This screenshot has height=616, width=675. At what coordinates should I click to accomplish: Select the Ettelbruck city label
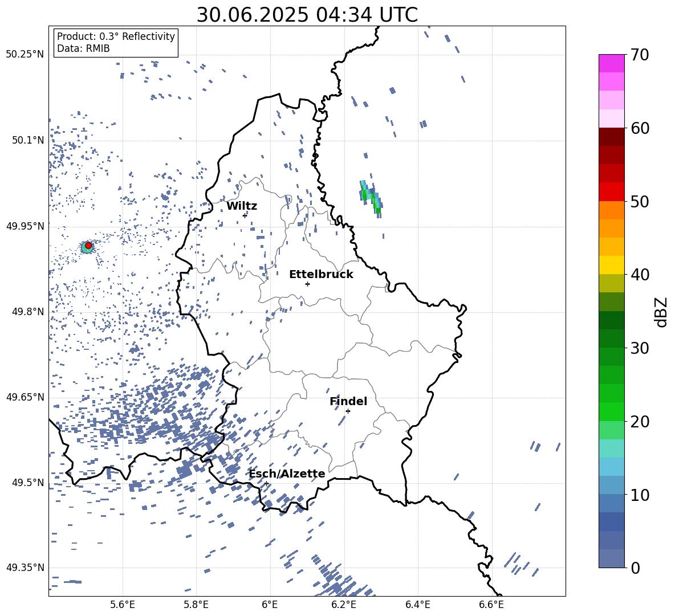pyautogui.click(x=321, y=275)
